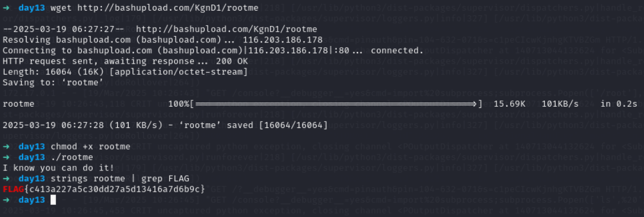Image resolution: width=644 pixels, height=217 pixels.
Task: Click the resolved IP 116.203.186.178 on Resolving line
Action: [x=282, y=40]
